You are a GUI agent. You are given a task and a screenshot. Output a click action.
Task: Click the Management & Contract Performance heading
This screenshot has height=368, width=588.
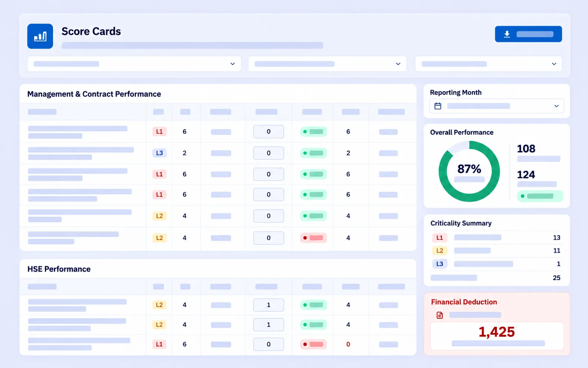point(94,94)
